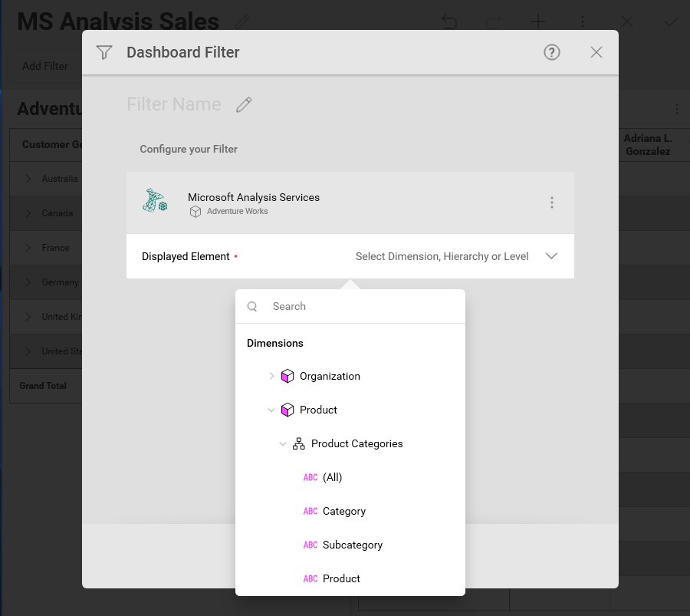Expand the Organization dimension

coord(271,376)
